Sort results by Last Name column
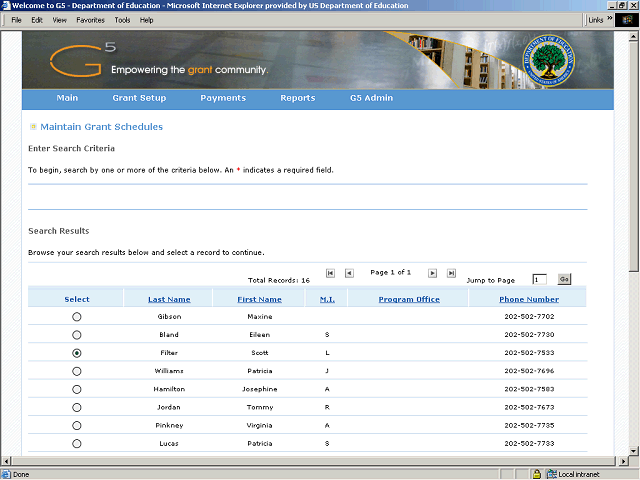 click(x=169, y=299)
